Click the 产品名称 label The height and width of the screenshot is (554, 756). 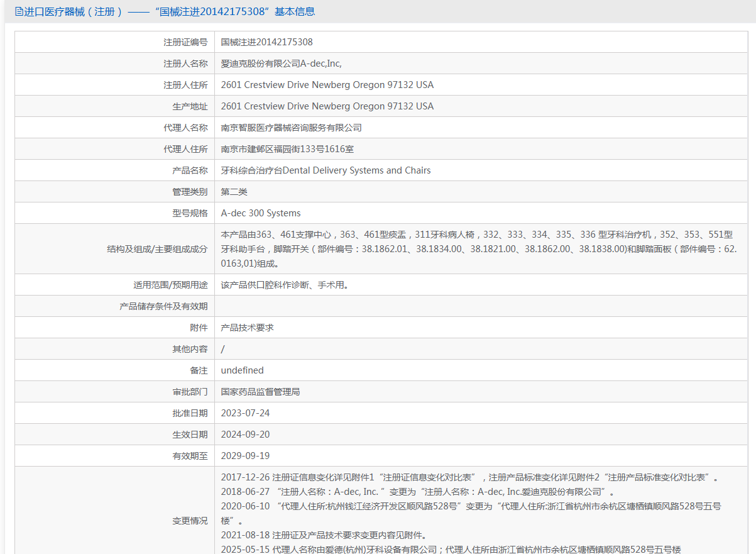tap(190, 170)
